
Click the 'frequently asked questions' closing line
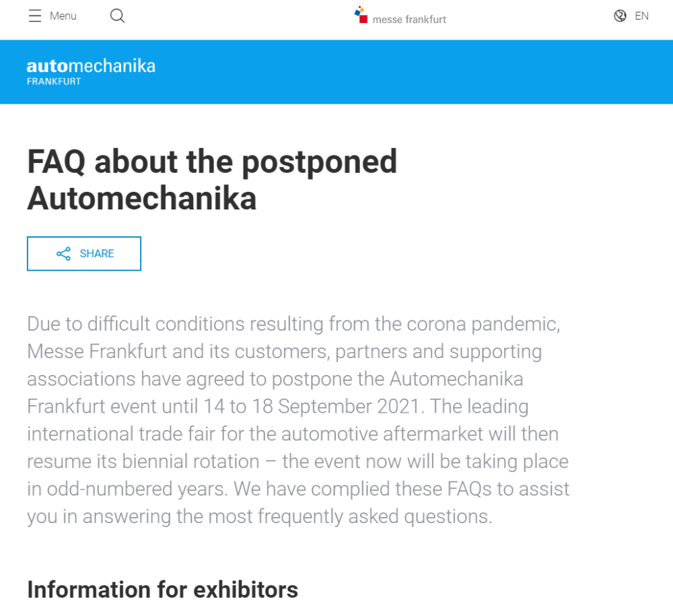[x=260, y=516]
